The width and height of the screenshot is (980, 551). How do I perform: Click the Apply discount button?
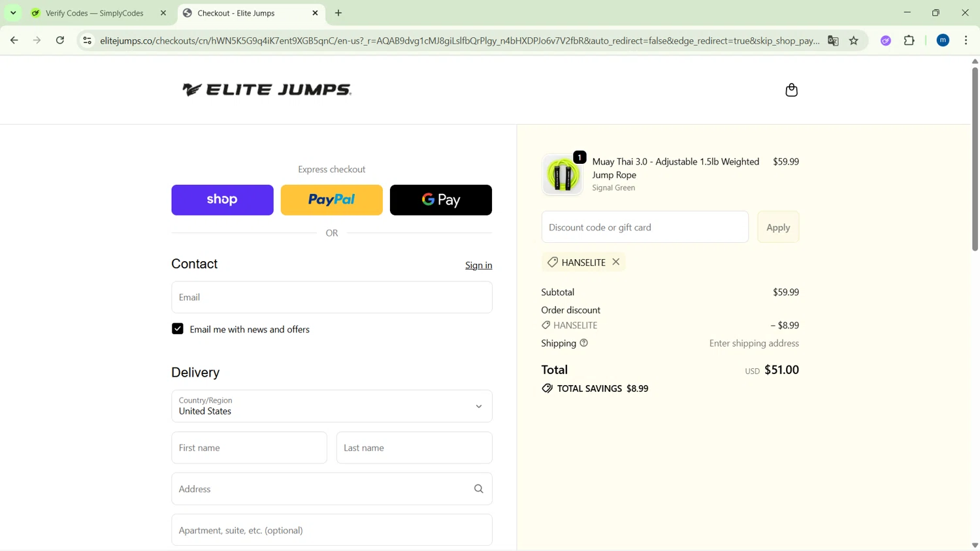pyautogui.click(x=778, y=227)
